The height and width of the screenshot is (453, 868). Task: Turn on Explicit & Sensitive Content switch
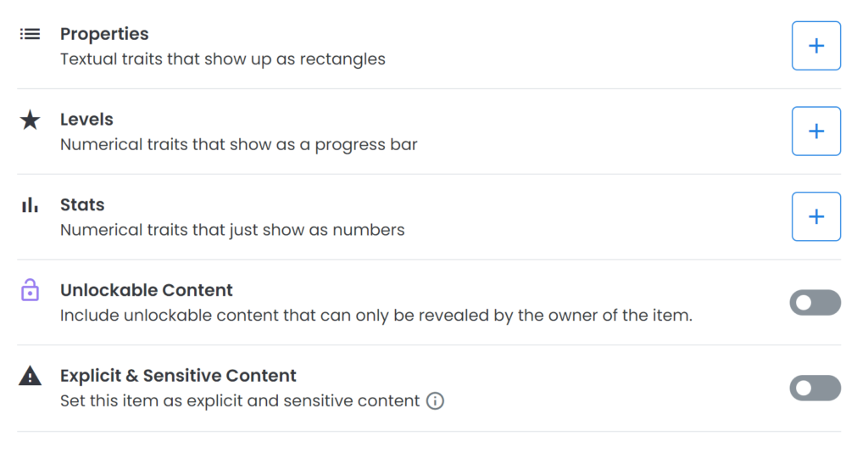(815, 388)
